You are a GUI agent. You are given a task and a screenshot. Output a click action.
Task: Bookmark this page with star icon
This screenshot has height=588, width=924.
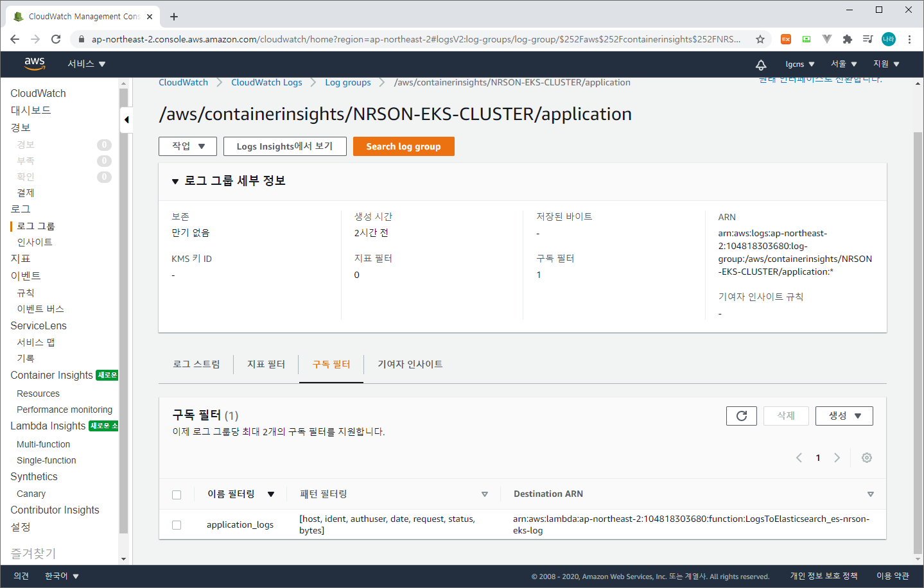coord(760,39)
